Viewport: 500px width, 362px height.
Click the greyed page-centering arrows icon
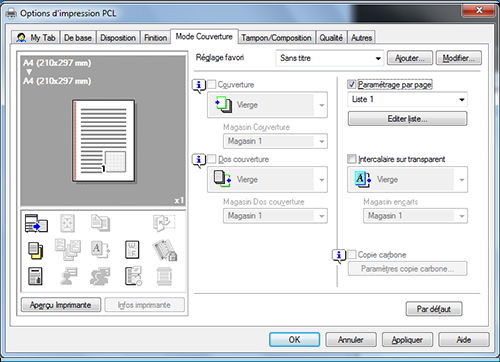coord(67,223)
